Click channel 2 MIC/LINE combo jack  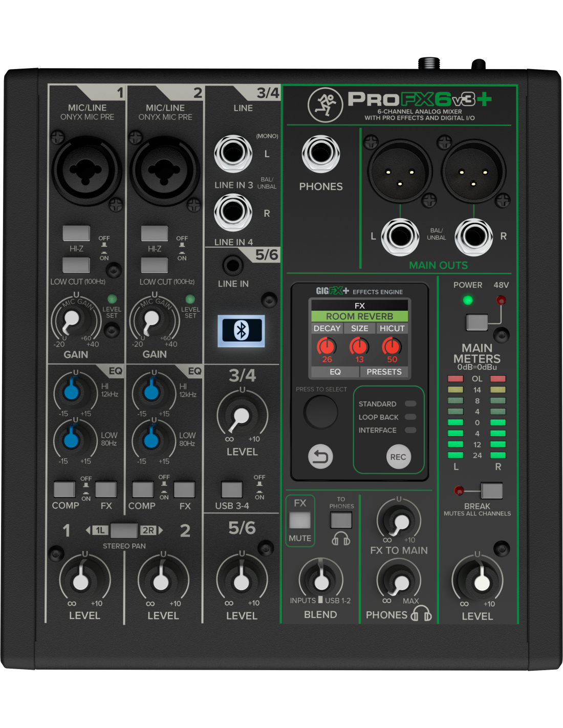(x=164, y=169)
